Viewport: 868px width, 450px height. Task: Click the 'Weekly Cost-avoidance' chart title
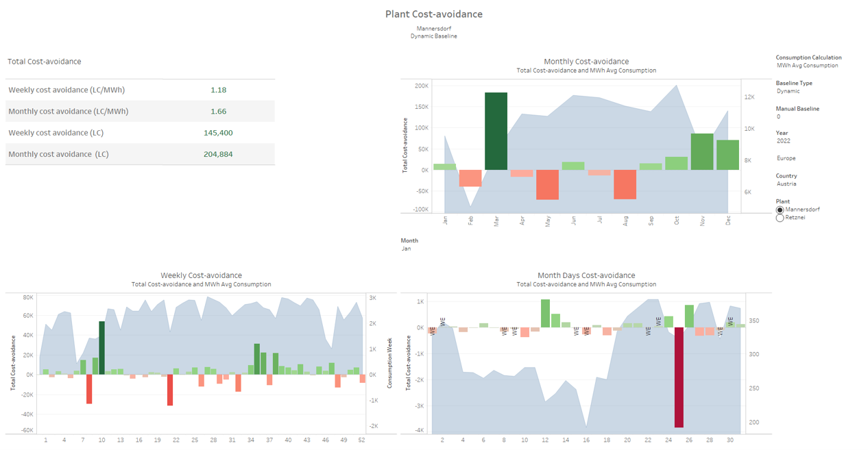click(x=202, y=275)
